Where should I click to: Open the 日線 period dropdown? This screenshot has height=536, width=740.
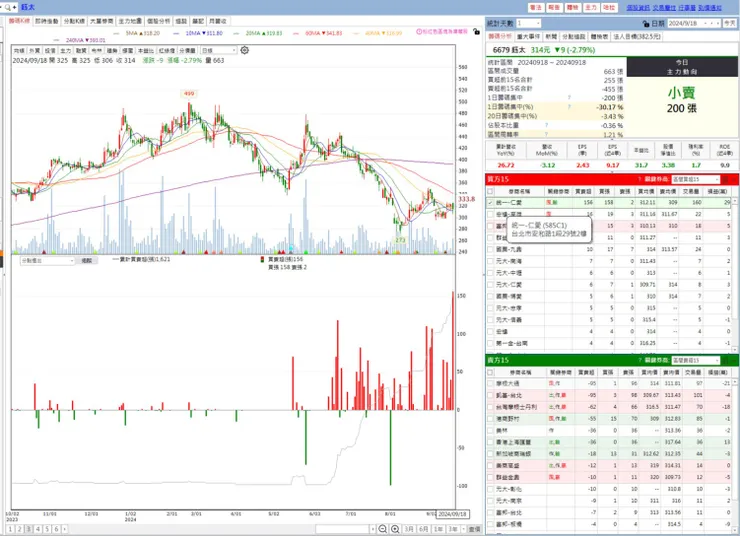click(219, 50)
